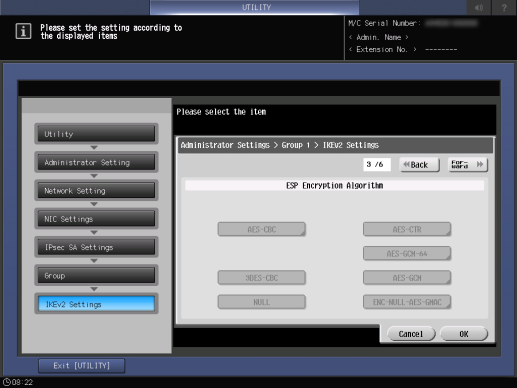Click the 08:22 time display
The image size is (517, 388).
23,382
